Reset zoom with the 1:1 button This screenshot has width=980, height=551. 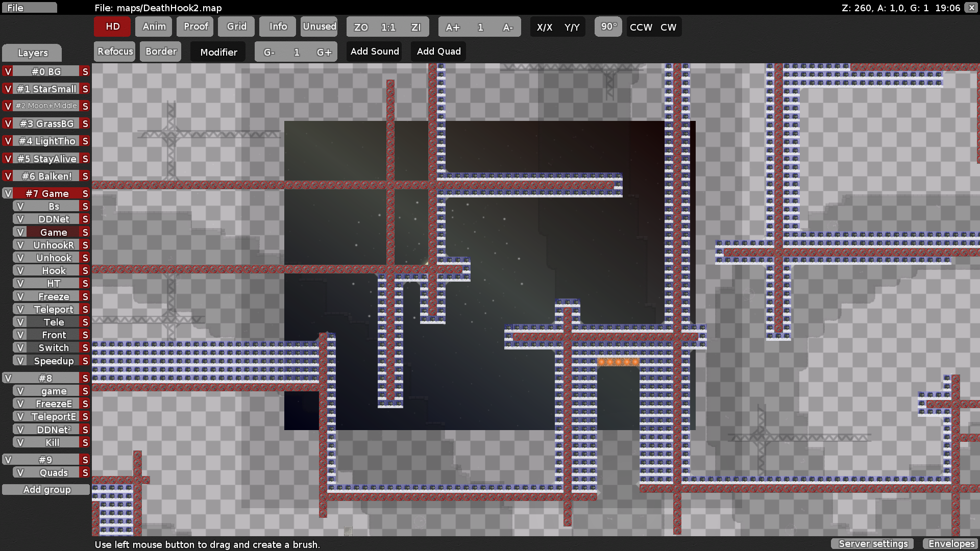[388, 27]
